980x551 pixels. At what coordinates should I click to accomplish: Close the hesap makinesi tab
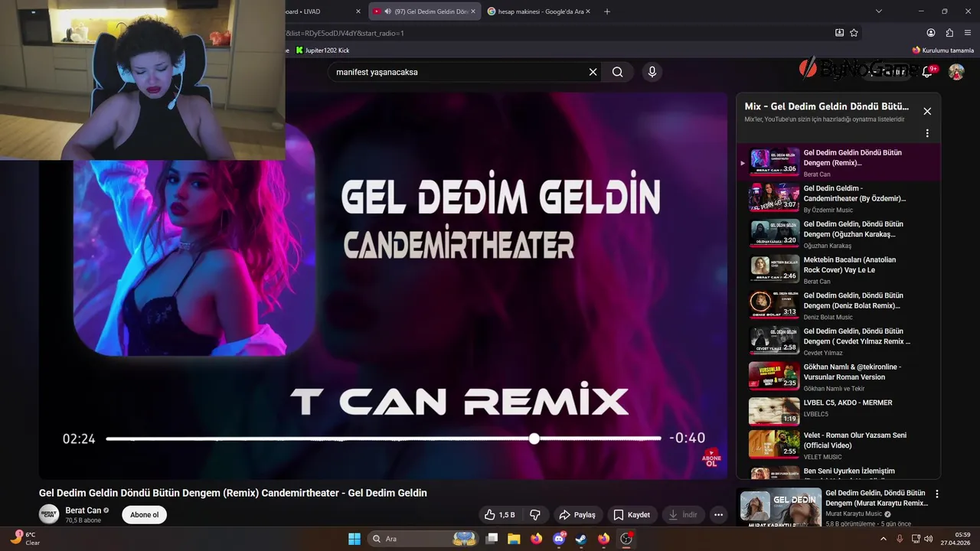[x=586, y=11]
